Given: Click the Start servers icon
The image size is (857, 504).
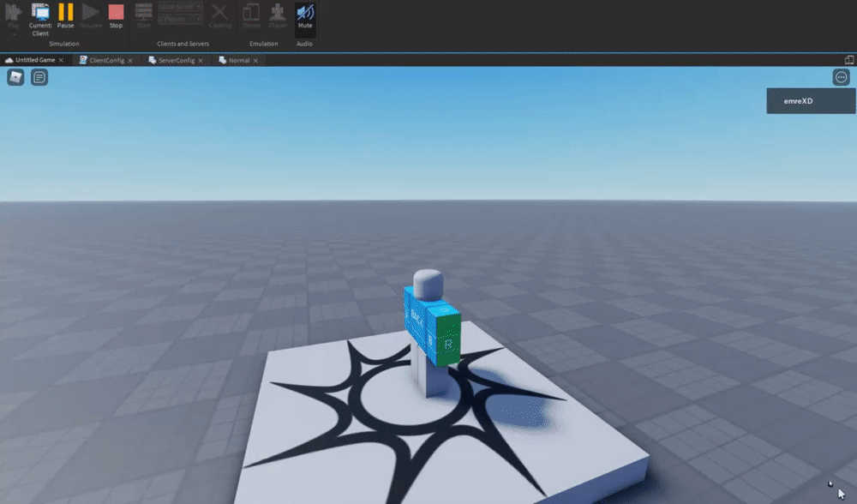Looking at the screenshot, I should (x=144, y=15).
